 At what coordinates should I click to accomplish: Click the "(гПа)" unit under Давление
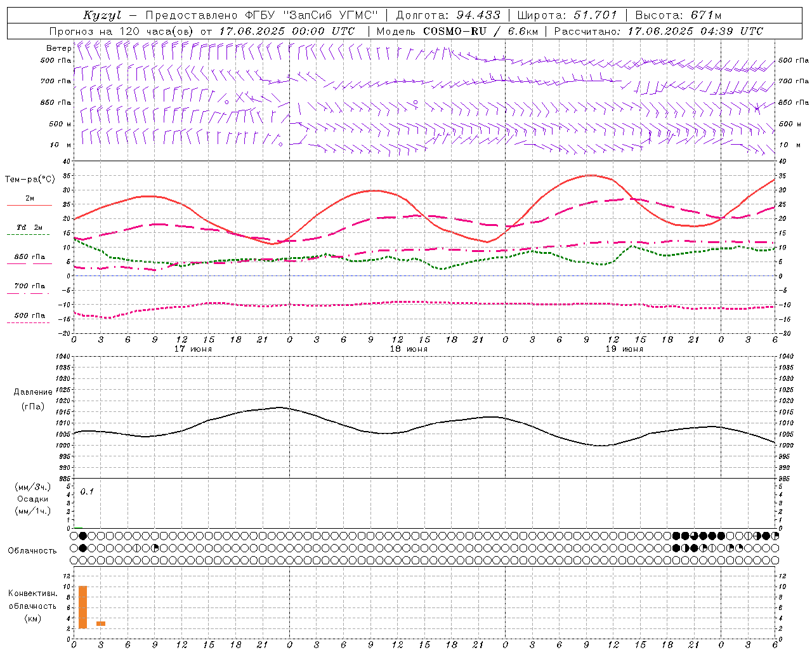point(33,406)
